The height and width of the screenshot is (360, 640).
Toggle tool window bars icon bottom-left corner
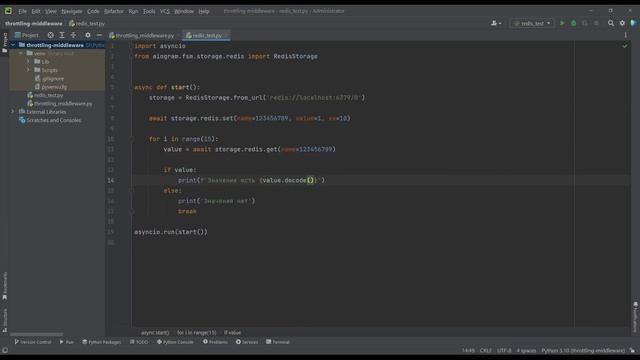(x=5, y=351)
